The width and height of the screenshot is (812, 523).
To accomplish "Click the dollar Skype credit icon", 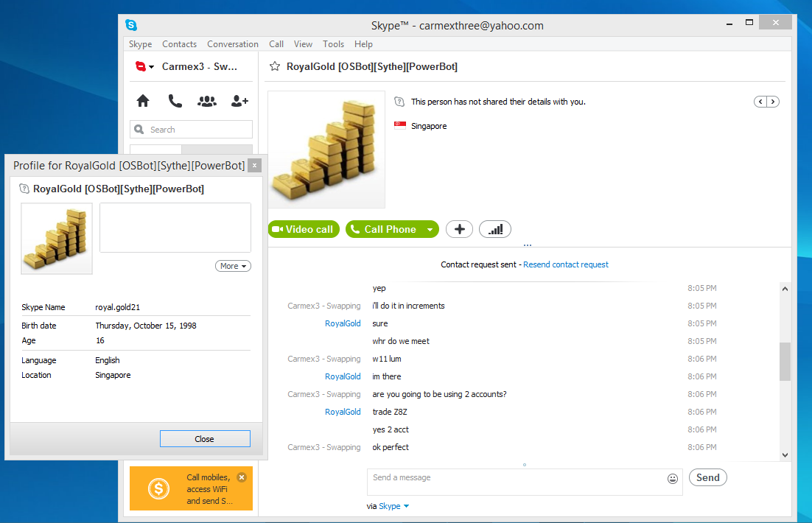I will click(158, 488).
